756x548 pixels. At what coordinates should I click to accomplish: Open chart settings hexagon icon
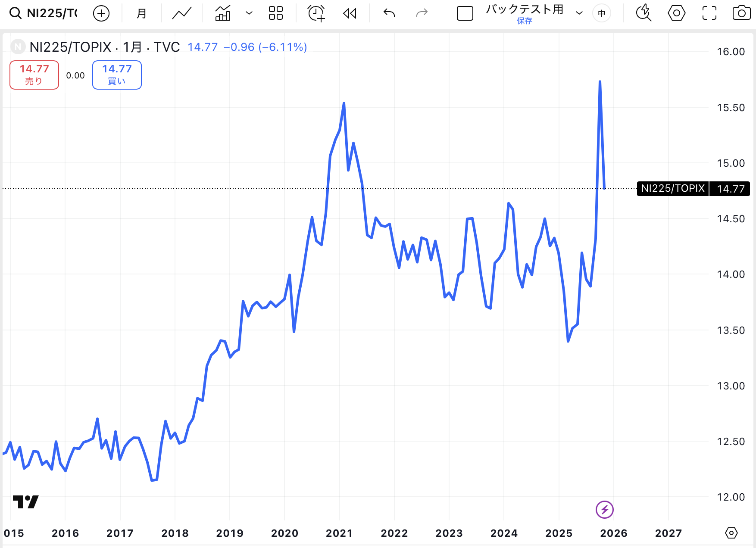click(x=676, y=13)
